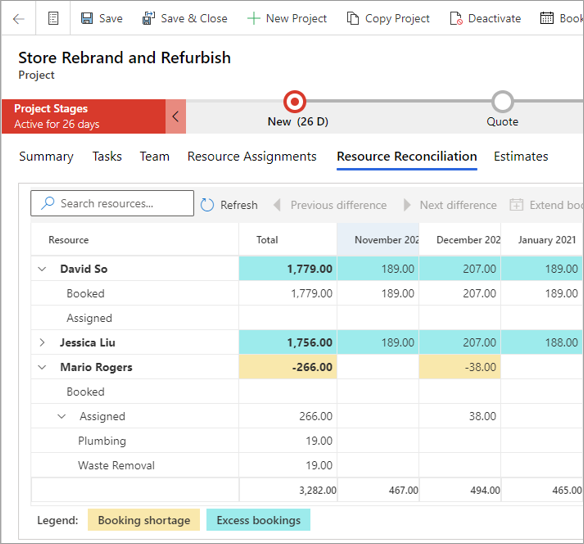
Task: Click the December 2020 column header
Action: (x=460, y=240)
